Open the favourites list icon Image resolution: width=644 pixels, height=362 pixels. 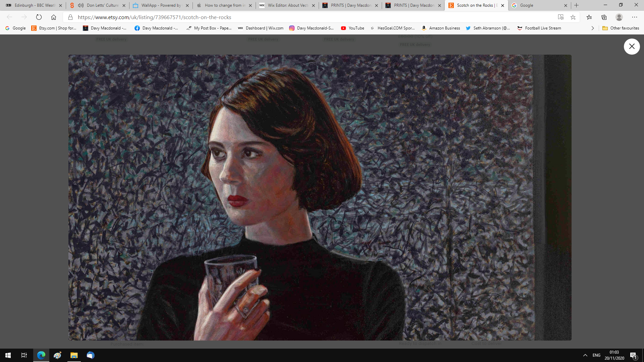click(x=589, y=17)
